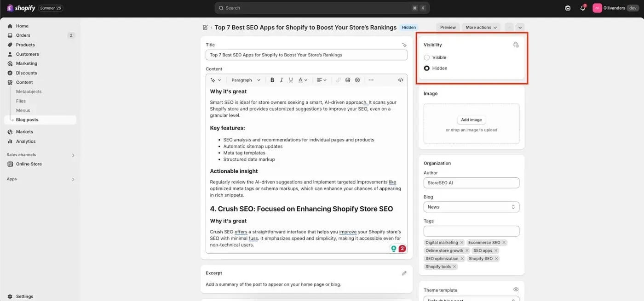Remove the Digital marketing tag
This screenshot has height=301, width=644.
pos(462,243)
